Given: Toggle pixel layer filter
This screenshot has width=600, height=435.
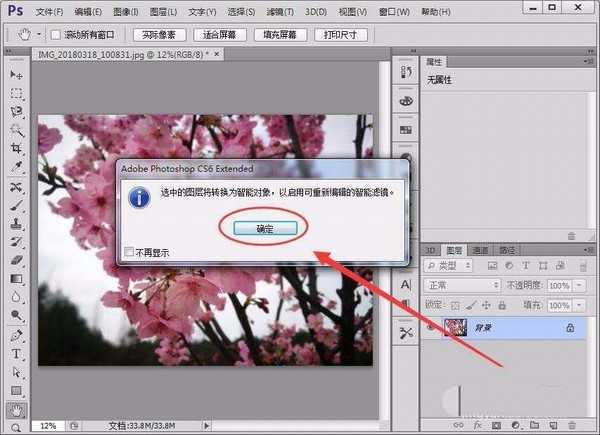Looking at the screenshot, I should (492, 265).
